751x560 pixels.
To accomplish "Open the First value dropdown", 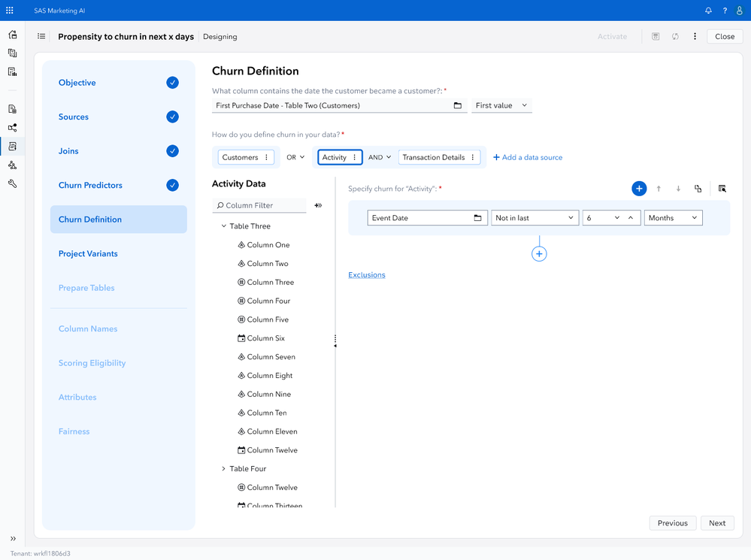I will click(501, 105).
